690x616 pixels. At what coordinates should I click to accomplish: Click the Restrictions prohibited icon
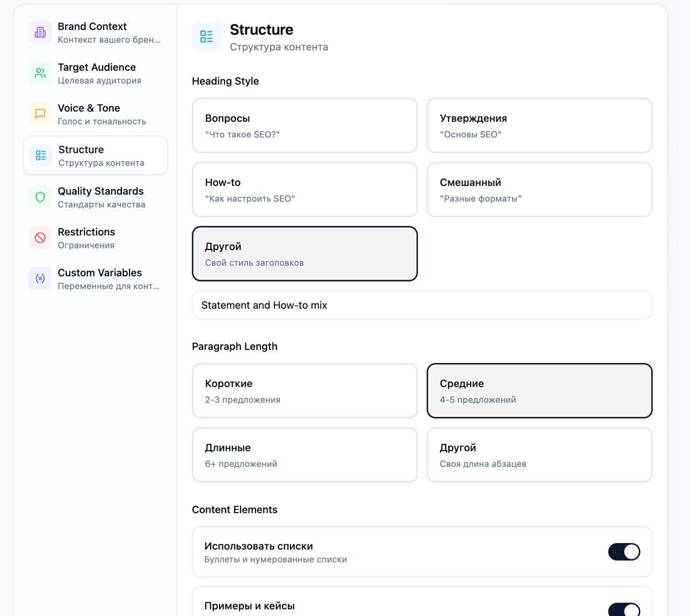(x=40, y=238)
